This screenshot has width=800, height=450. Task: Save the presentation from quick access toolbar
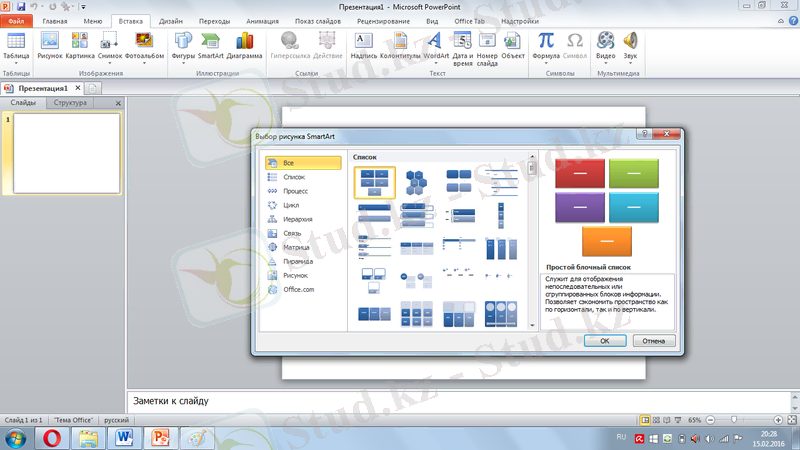(x=21, y=7)
